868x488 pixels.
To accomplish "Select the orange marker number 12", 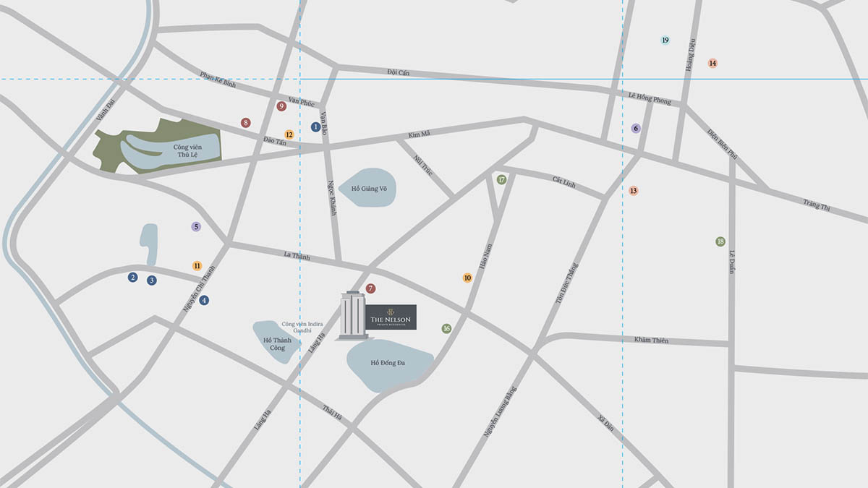I will [289, 134].
